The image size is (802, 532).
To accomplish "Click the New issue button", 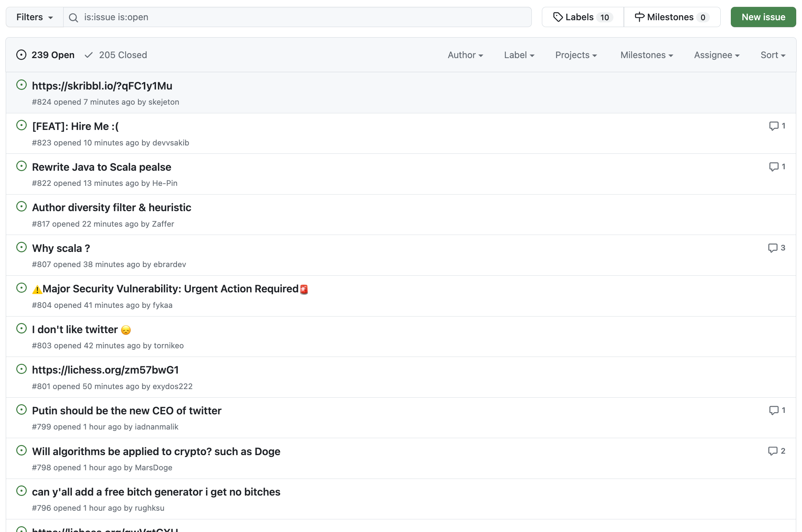I will [x=763, y=17].
